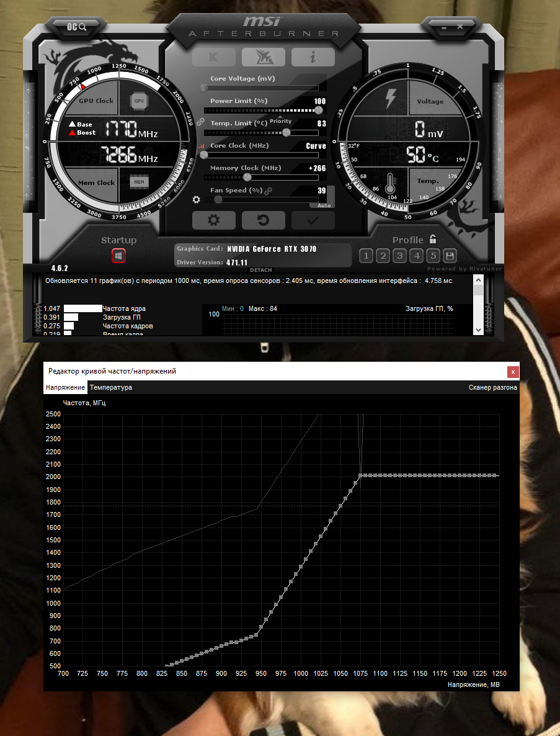Open the OC Scanner search icon
560x736 pixels.
point(76,27)
